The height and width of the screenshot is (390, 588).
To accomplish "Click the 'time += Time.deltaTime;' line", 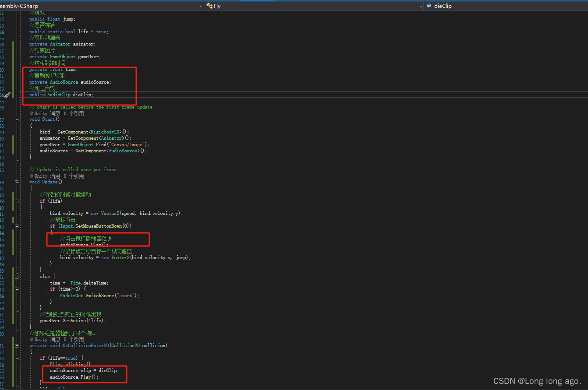I will click(79, 283).
